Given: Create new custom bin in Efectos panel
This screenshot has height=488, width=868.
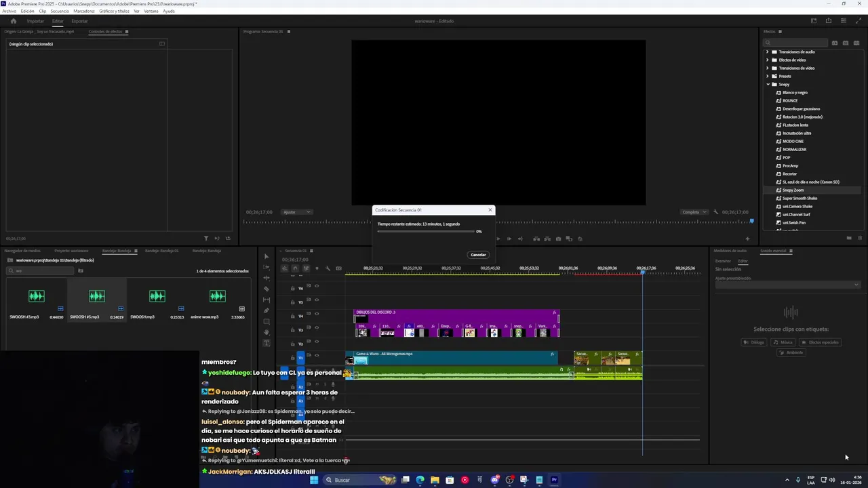Looking at the screenshot, I should tap(849, 238).
